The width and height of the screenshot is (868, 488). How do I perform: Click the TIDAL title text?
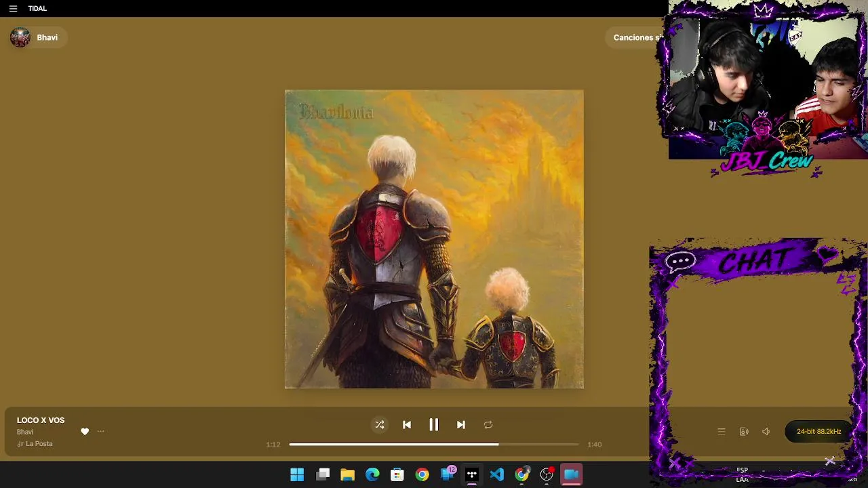click(x=37, y=9)
